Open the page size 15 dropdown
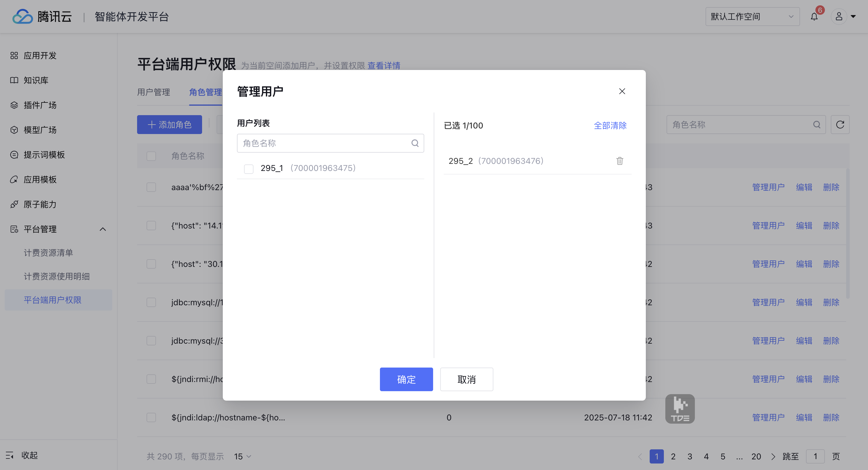 point(243,456)
